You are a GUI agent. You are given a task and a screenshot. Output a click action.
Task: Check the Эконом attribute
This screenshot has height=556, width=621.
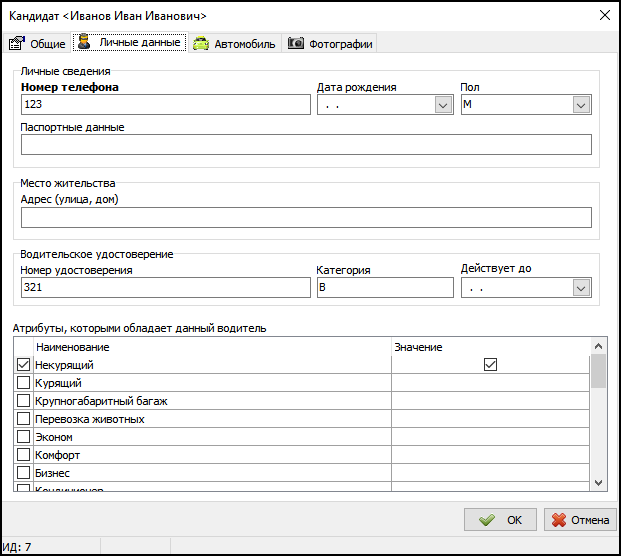(x=24, y=437)
